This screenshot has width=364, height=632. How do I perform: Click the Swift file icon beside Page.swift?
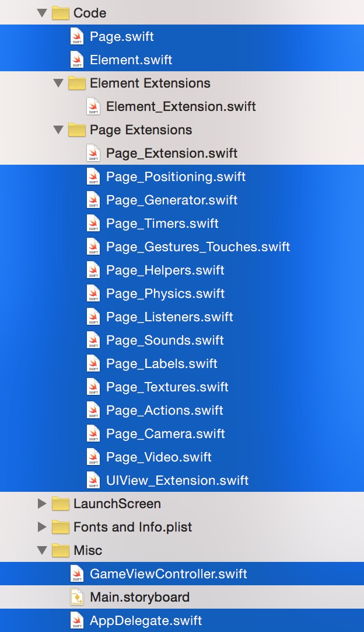click(76, 37)
